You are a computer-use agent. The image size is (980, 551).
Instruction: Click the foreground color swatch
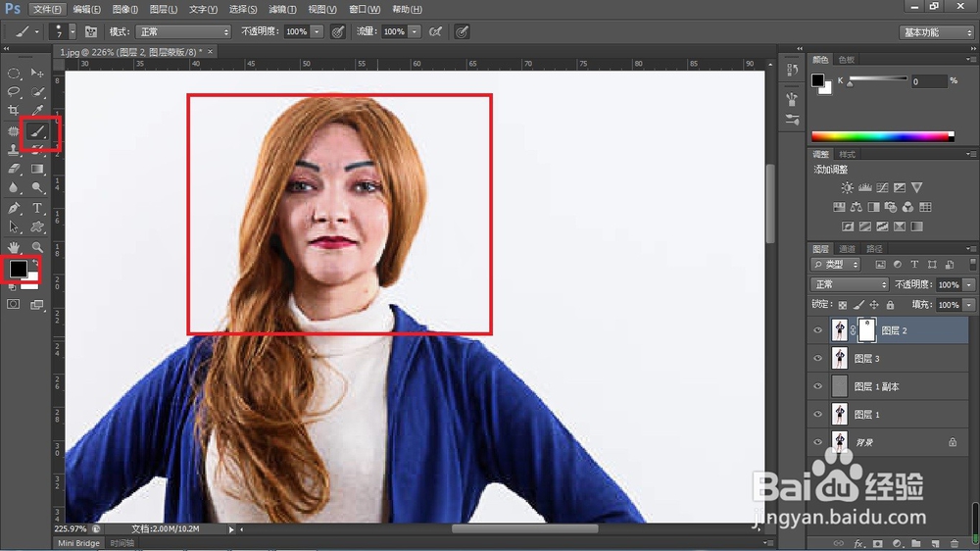[18, 269]
